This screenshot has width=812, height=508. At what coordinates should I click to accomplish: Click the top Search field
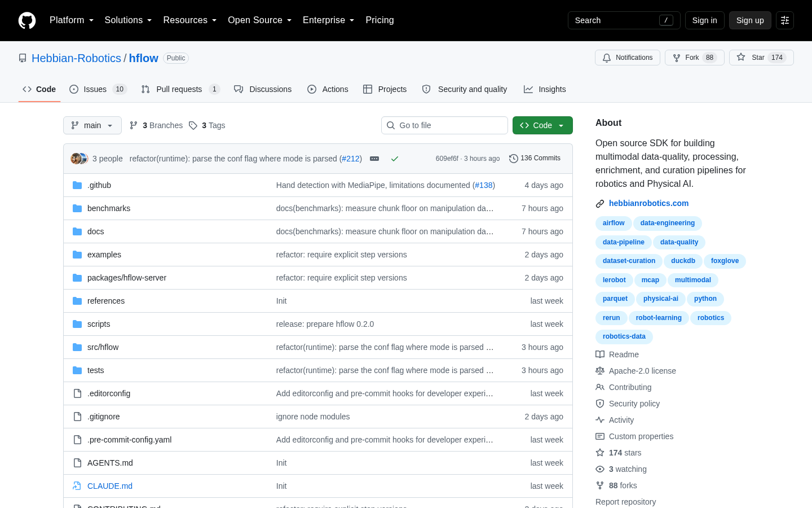(624, 20)
